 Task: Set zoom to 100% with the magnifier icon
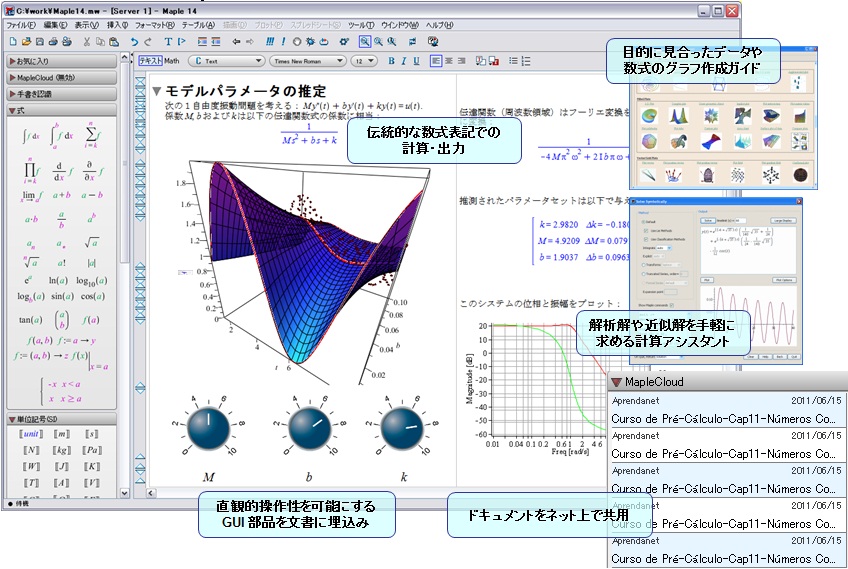click(365, 42)
